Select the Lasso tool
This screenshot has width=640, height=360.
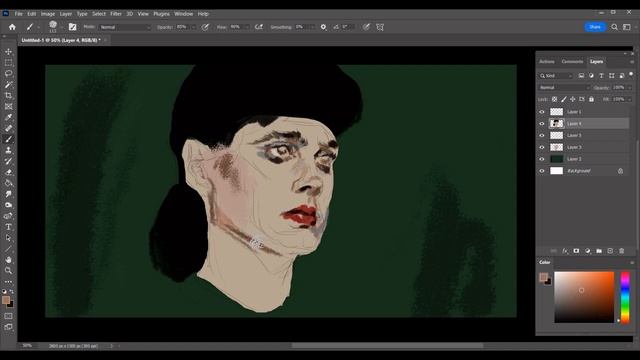(8, 73)
